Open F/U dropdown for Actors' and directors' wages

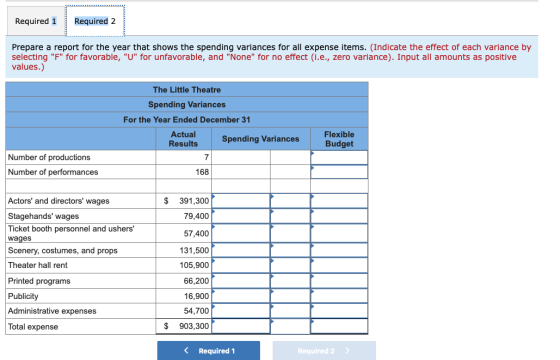[290, 201]
